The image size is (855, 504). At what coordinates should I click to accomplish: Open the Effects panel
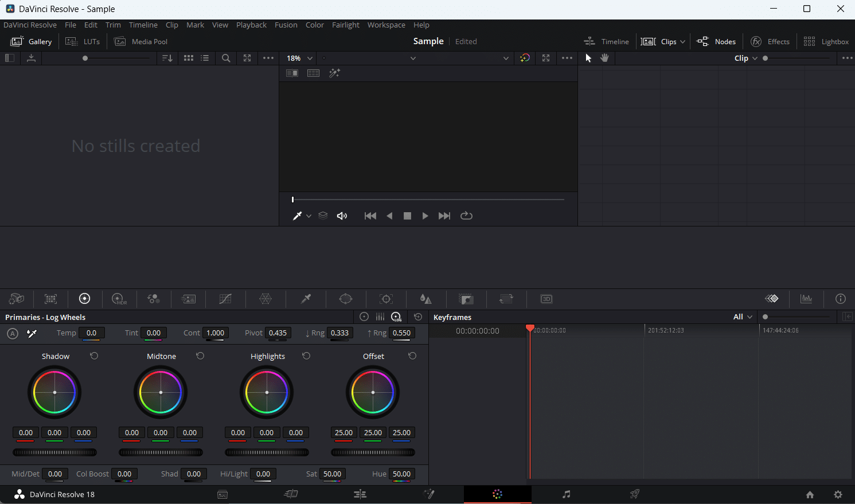click(771, 41)
